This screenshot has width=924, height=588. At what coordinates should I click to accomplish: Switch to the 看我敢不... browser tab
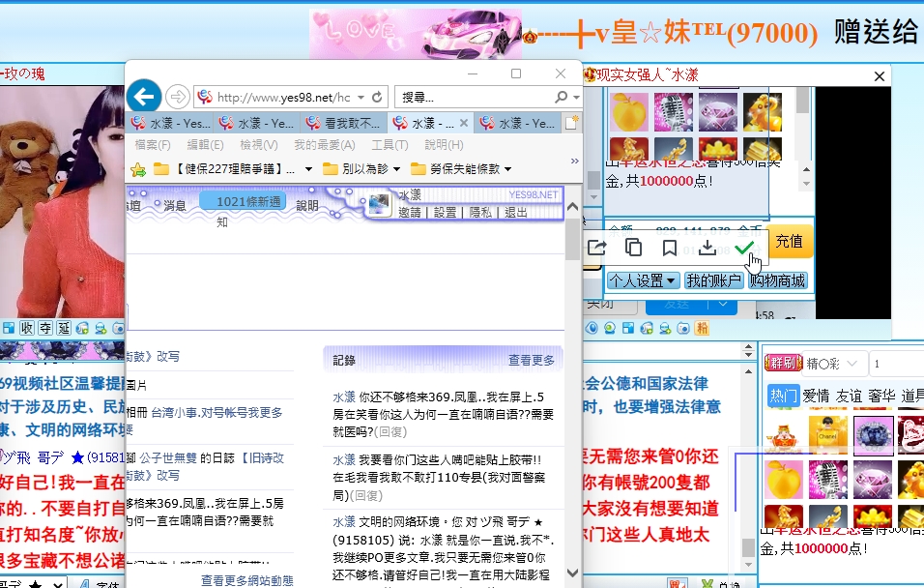[344, 123]
